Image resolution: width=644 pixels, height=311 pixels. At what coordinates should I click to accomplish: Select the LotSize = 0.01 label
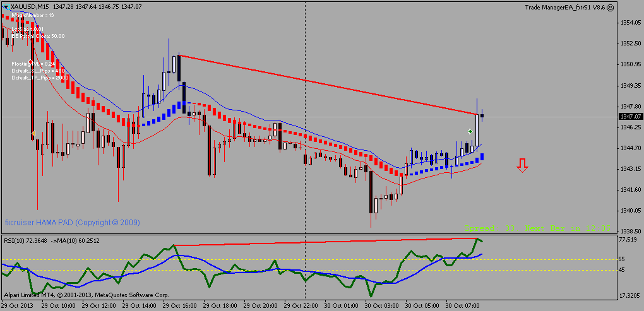[28, 29]
